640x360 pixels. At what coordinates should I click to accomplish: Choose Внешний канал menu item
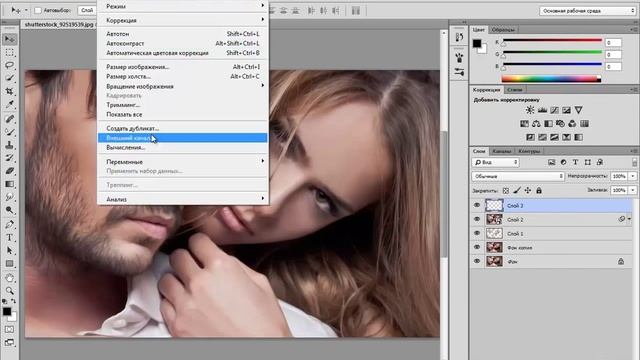coord(183,138)
